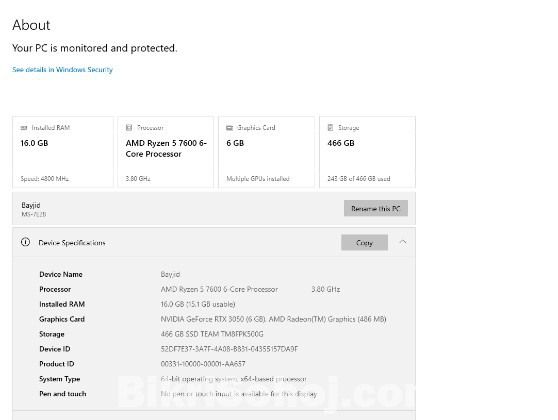The image size is (558, 420).
Task: Select the 6 GB Graphics Card tile
Action: [267, 152]
